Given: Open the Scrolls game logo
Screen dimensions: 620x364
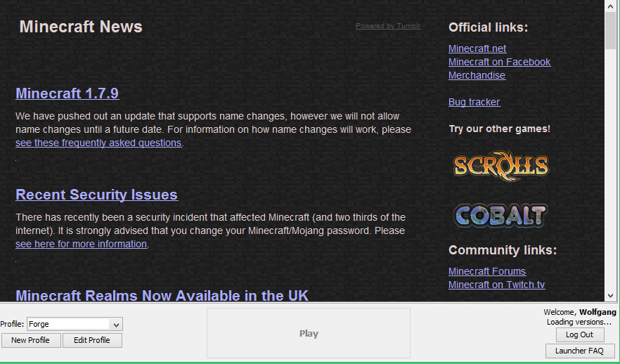Looking at the screenshot, I should [x=501, y=166].
